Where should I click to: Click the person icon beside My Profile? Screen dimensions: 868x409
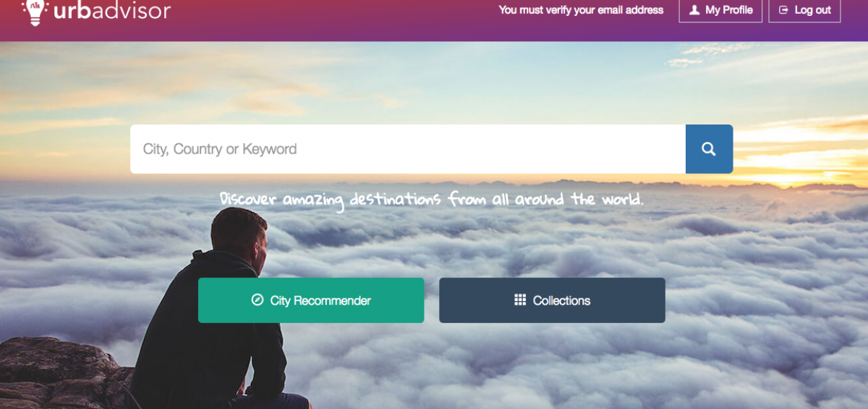tap(694, 10)
